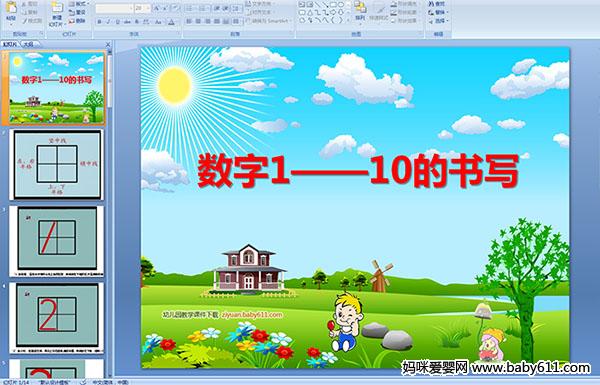Click the Replace button
Screen dimensions: 600x385
pos(438,12)
